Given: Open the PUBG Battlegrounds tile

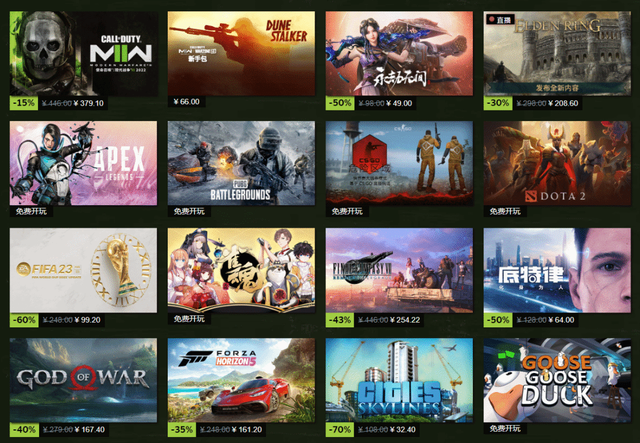Looking at the screenshot, I should pyautogui.click(x=241, y=163).
